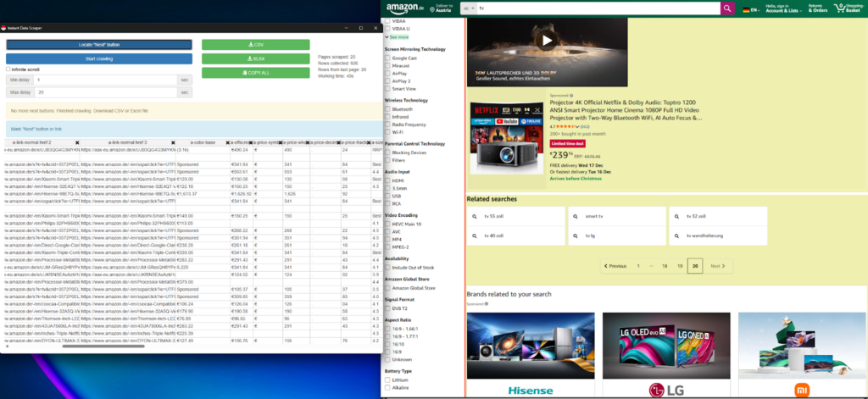Click the Min delay input field
Screen dimensions: 868x399
point(106,80)
